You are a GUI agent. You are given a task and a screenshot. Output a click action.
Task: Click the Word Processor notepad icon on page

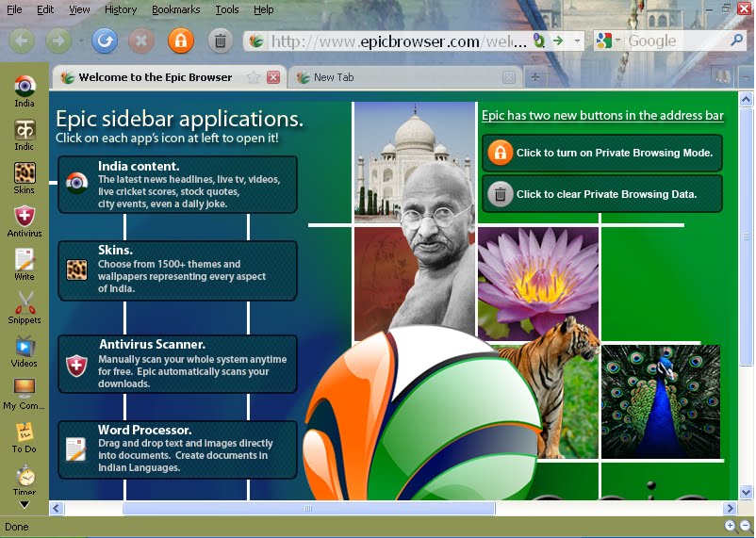coord(76,449)
